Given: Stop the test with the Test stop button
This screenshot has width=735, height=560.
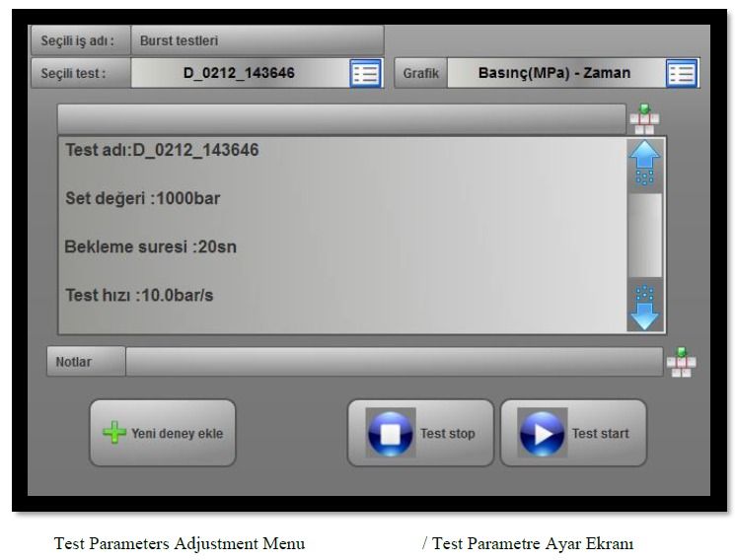Looking at the screenshot, I should pyautogui.click(x=420, y=433).
